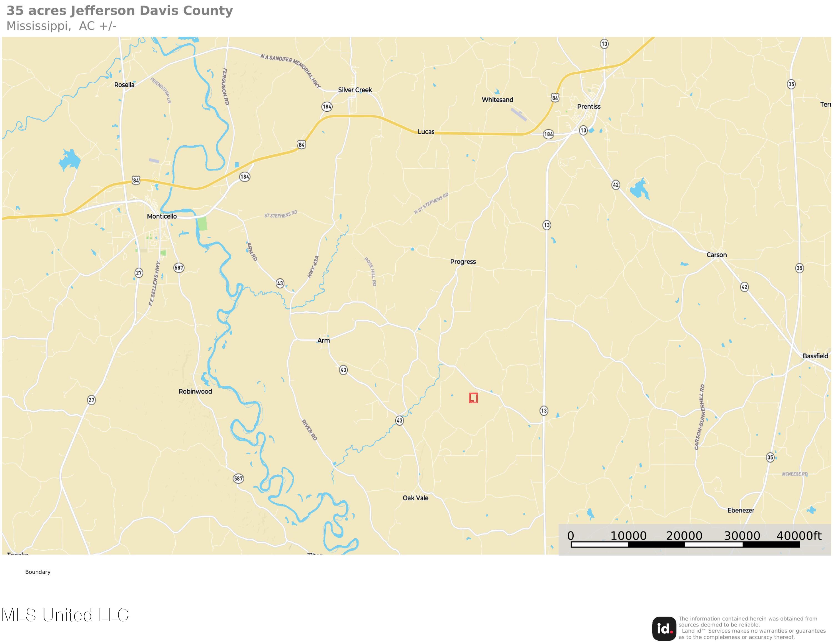Click the Carson-Bunkerhill Rd label
The width and height of the screenshot is (833, 644).
tap(699, 417)
